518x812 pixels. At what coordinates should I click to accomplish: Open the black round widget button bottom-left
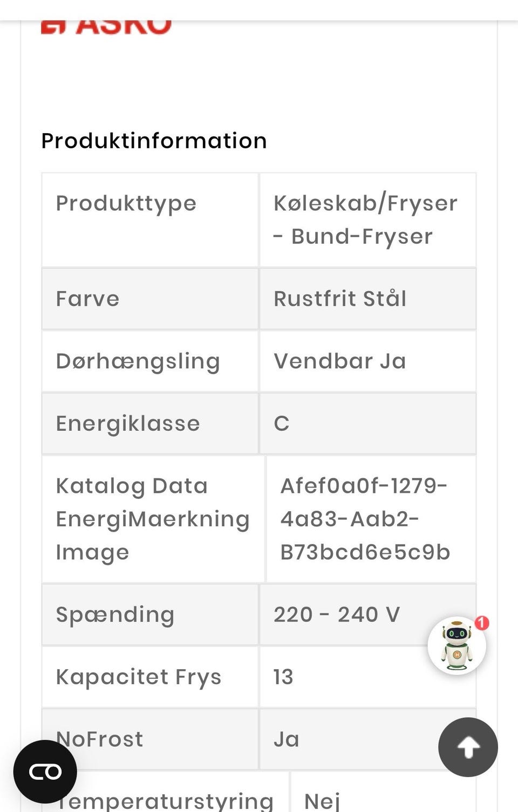[45, 772]
